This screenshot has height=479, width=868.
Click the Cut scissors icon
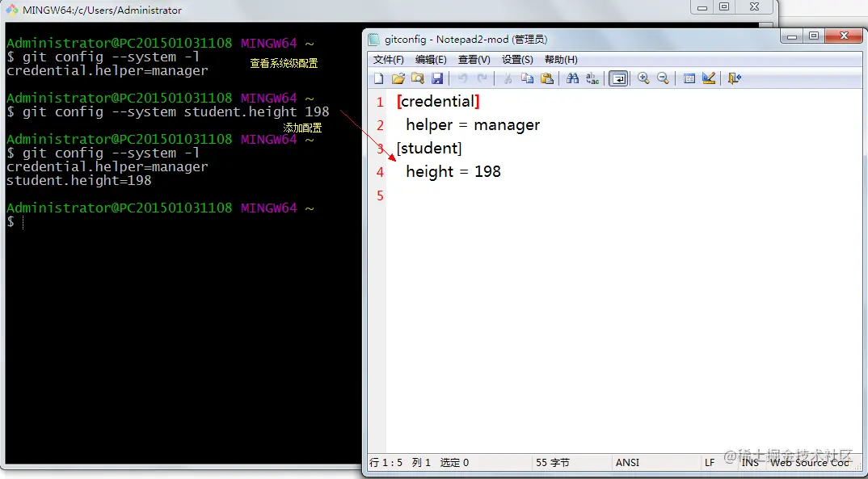tap(507, 78)
